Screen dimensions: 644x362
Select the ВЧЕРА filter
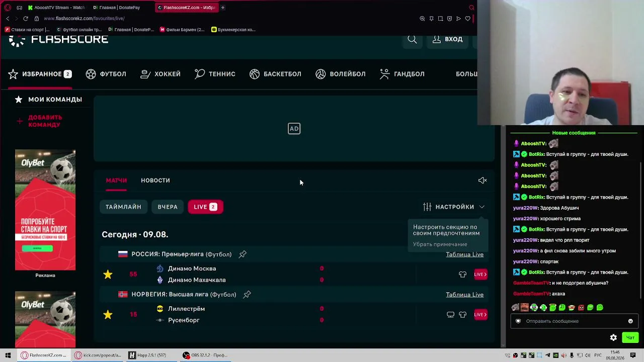(168, 207)
